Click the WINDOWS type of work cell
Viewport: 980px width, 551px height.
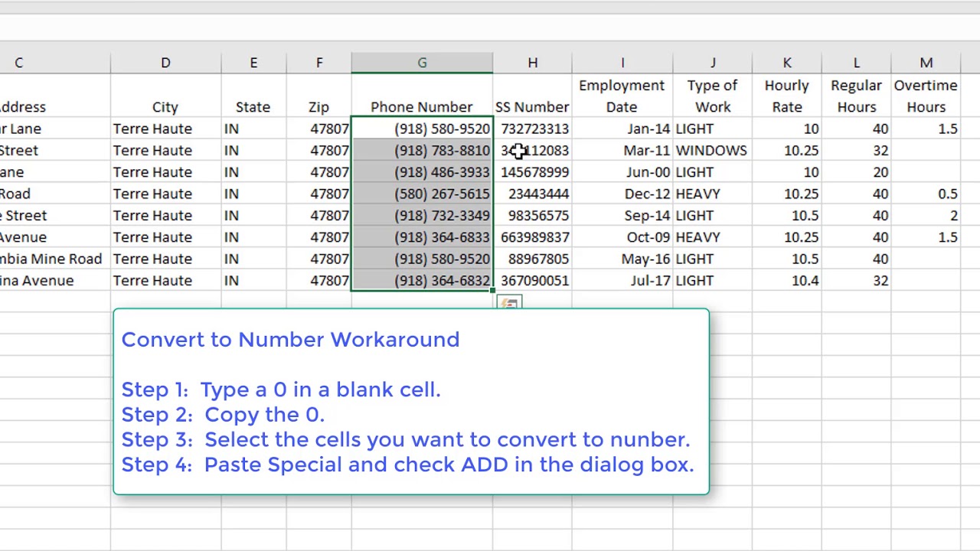click(x=713, y=151)
